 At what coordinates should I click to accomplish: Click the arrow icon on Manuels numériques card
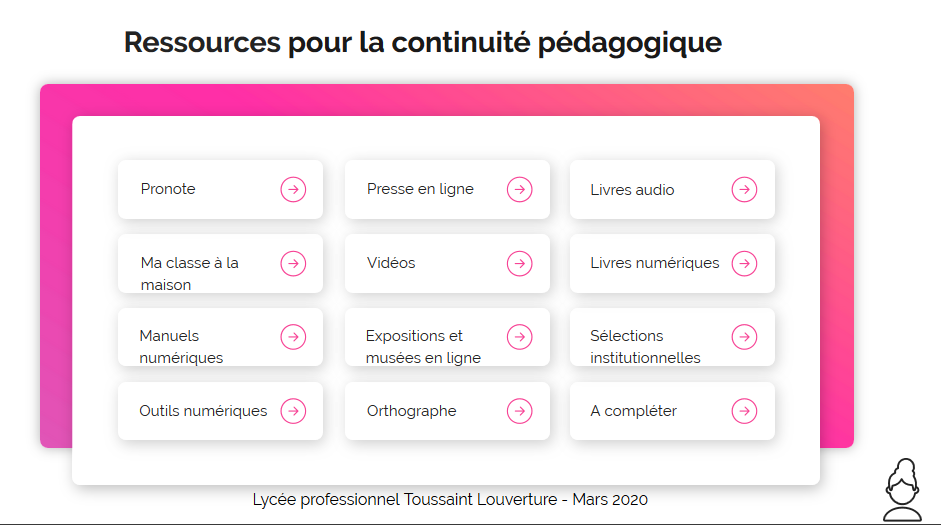coord(293,337)
